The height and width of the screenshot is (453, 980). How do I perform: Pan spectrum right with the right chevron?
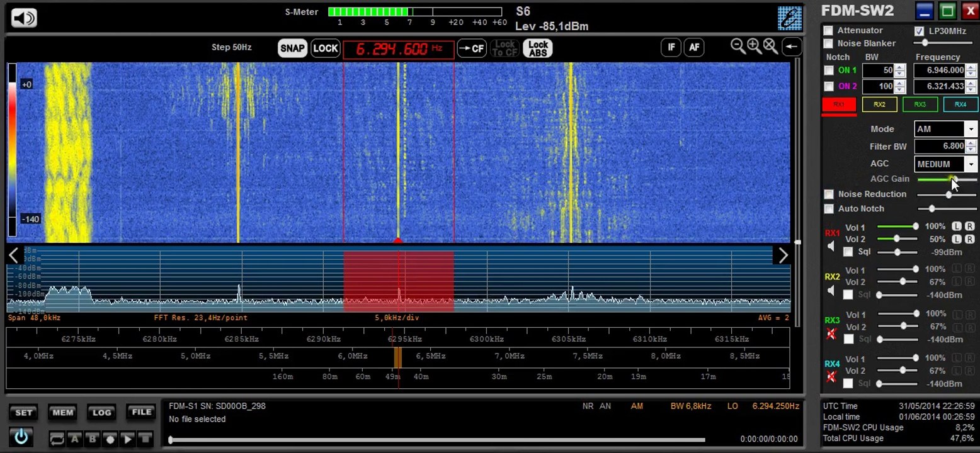tap(783, 255)
